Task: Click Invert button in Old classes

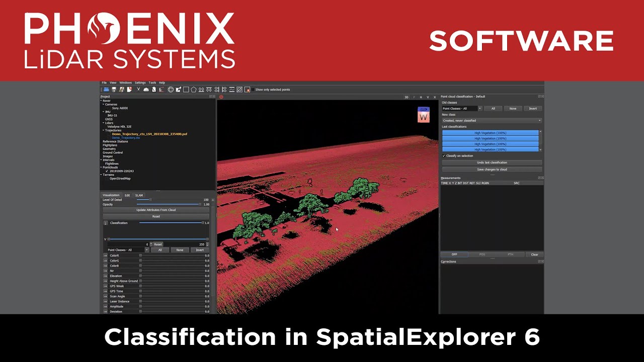Action: click(533, 109)
